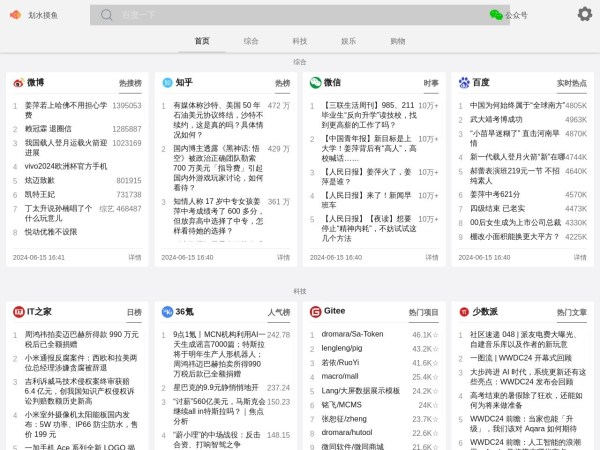Select the 百度 实时热点 list tab
Viewport: 600px width, 450px height.
pos(572,83)
